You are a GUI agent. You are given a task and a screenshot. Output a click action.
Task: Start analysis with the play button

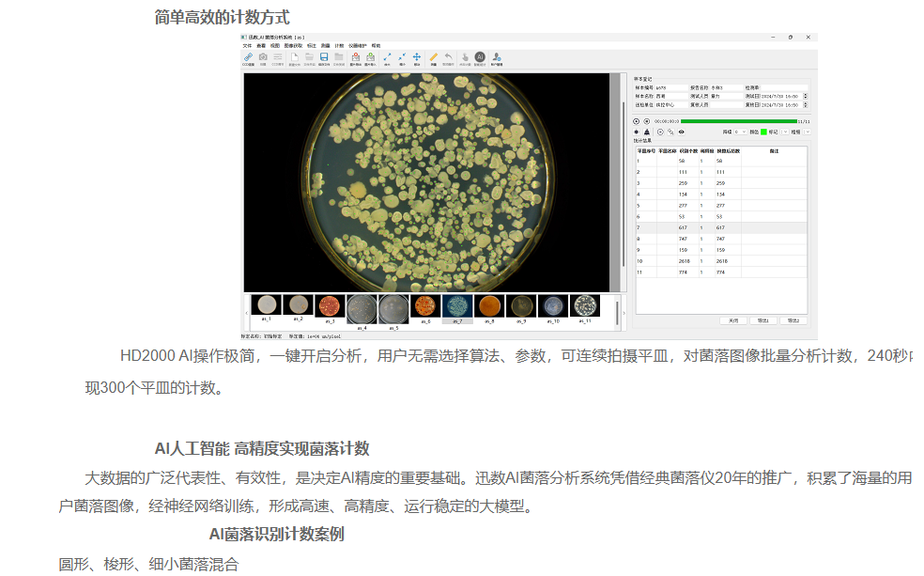click(637, 121)
